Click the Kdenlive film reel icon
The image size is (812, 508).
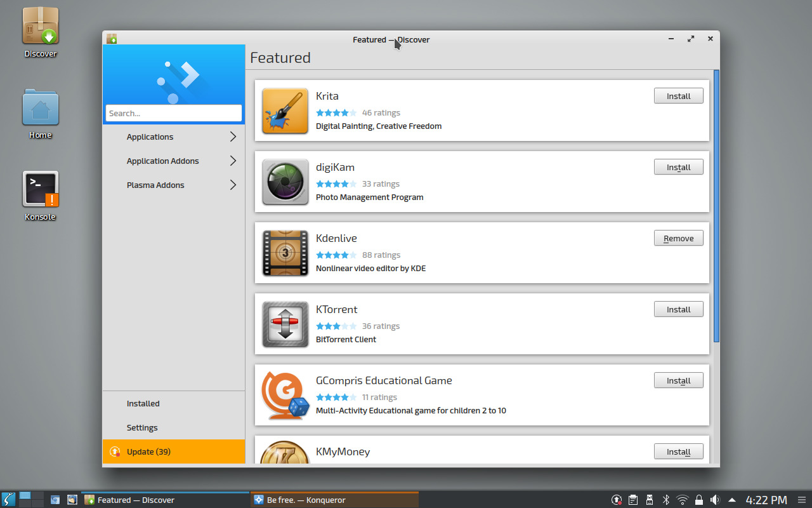[x=285, y=253]
